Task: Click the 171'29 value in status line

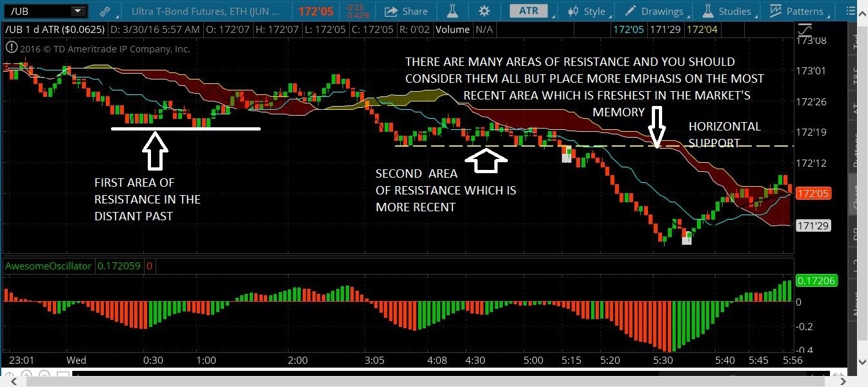Action: (665, 29)
